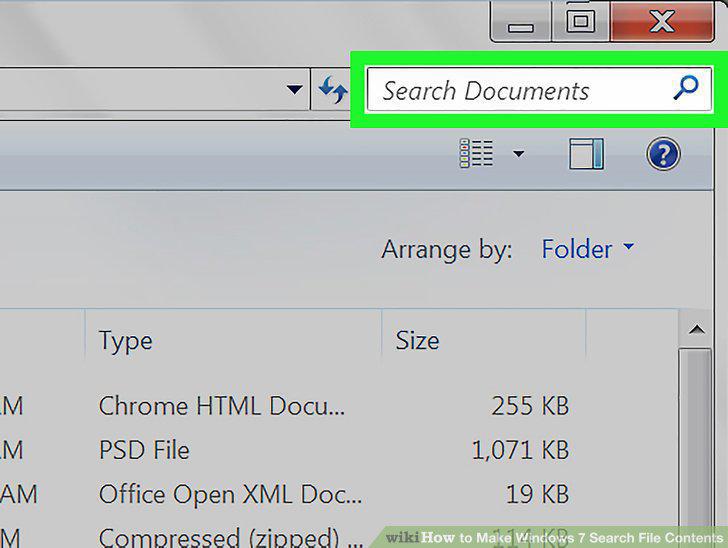Screen dimensions: 728x548
Task: Click the scrollbar up arrow
Action: (696, 330)
